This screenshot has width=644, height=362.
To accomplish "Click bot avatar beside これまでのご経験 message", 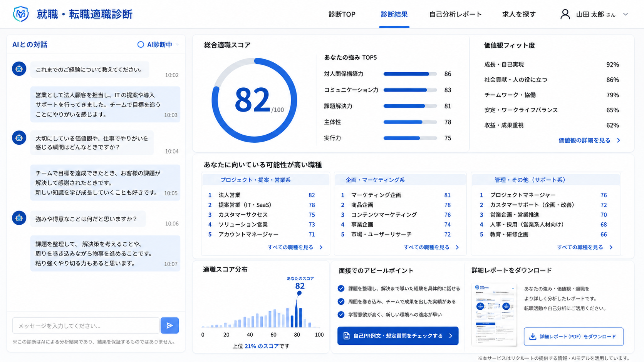I will click(19, 69).
